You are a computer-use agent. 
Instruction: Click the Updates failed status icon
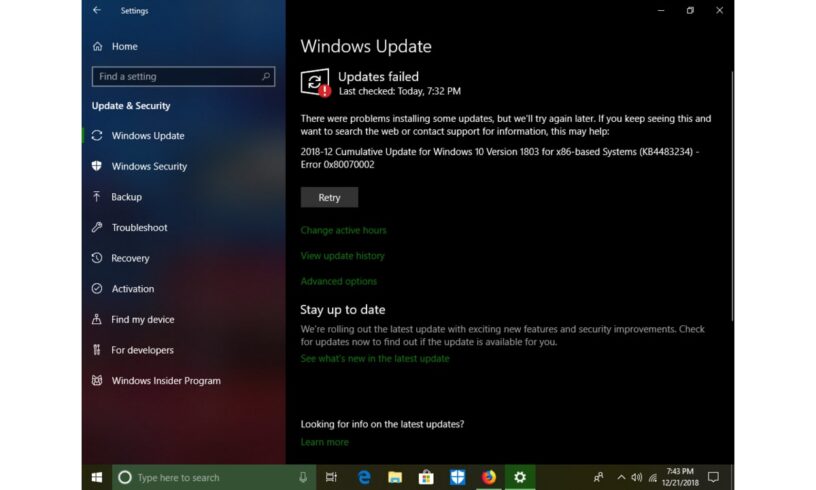(x=315, y=83)
